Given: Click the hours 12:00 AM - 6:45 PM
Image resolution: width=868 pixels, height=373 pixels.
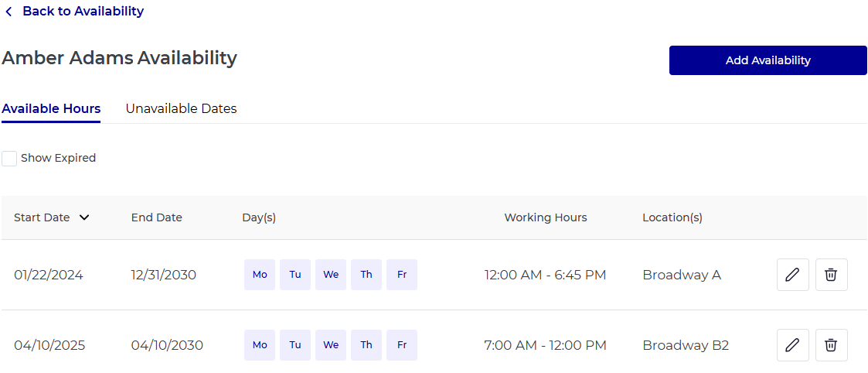Looking at the screenshot, I should click(x=545, y=275).
